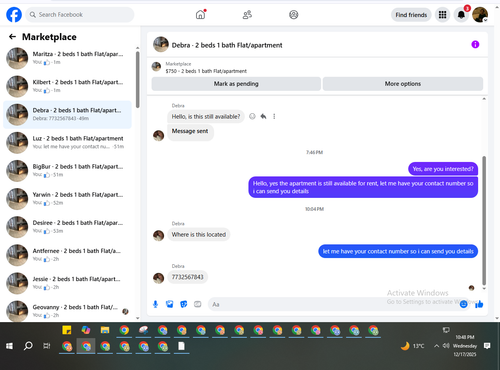
Task: React to the 'Hello, is this still available?' message
Action: pyautogui.click(x=252, y=116)
